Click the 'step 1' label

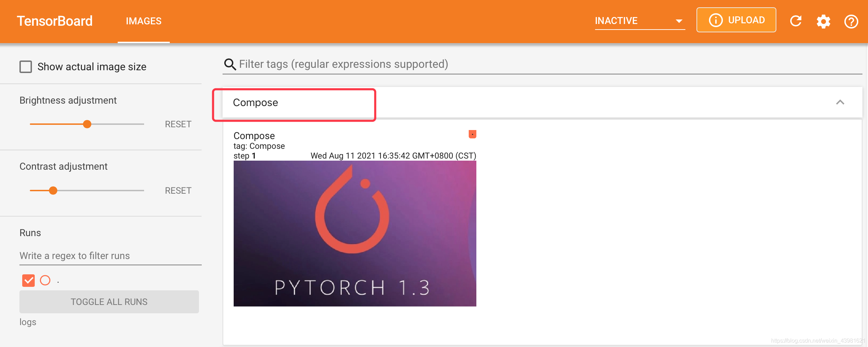[245, 156]
